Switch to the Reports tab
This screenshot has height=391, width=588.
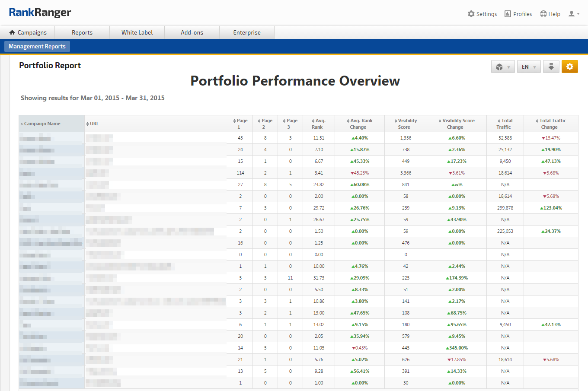click(82, 32)
